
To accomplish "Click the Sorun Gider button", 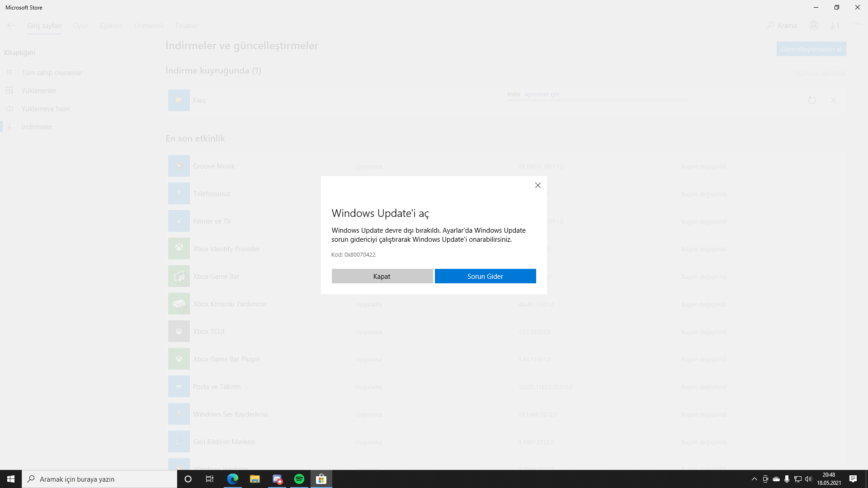I will pos(485,276).
